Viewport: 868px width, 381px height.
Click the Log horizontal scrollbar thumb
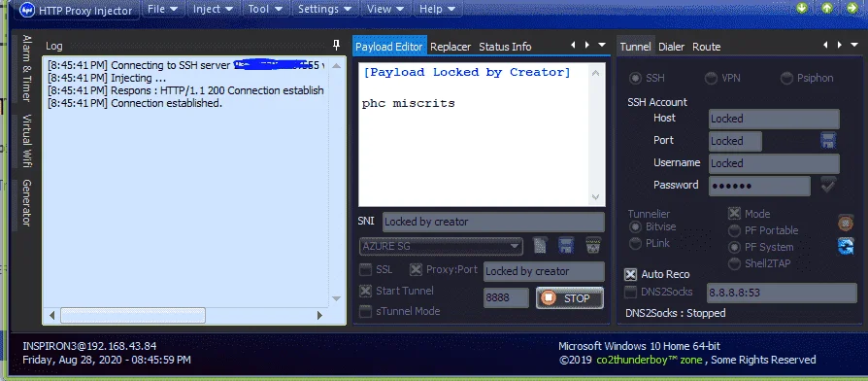coord(133,316)
